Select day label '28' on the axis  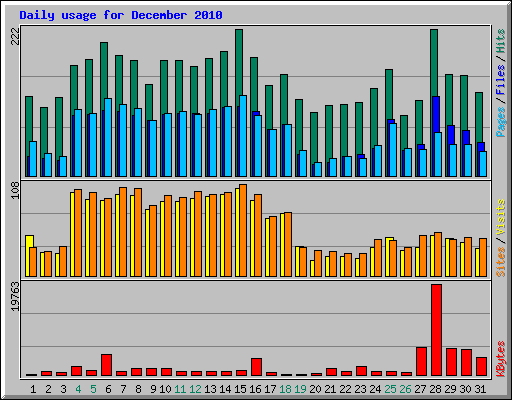click(x=435, y=389)
